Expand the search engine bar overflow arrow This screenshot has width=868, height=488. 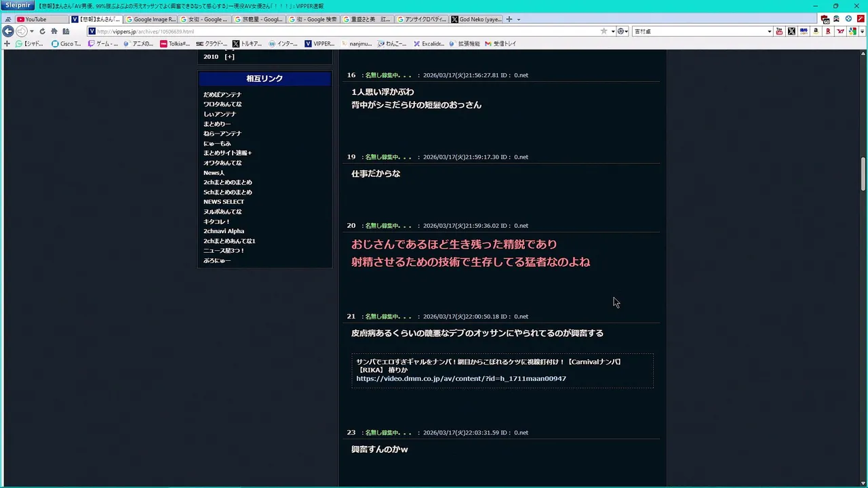(x=862, y=31)
